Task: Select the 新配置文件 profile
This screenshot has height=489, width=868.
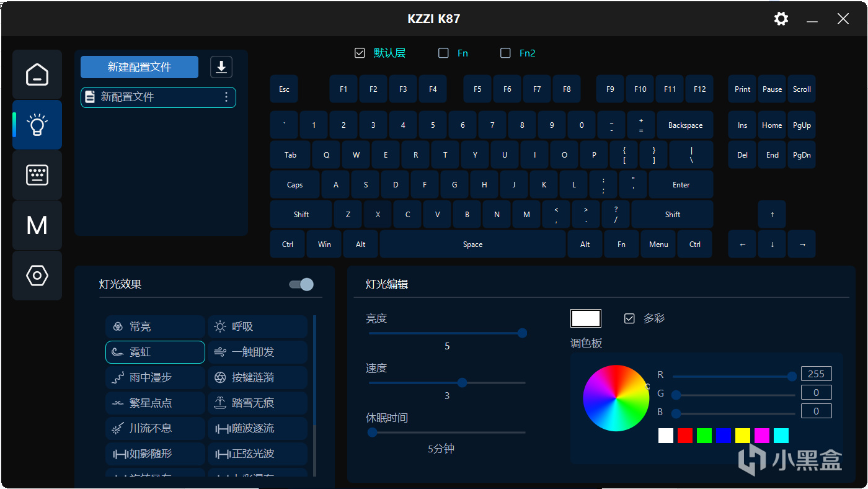Action: coord(158,97)
